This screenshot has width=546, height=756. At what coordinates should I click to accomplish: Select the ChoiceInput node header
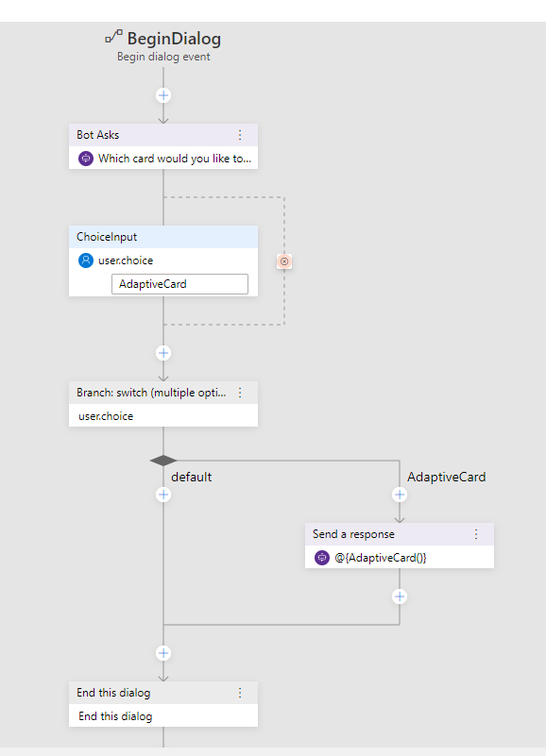click(163, 237)
